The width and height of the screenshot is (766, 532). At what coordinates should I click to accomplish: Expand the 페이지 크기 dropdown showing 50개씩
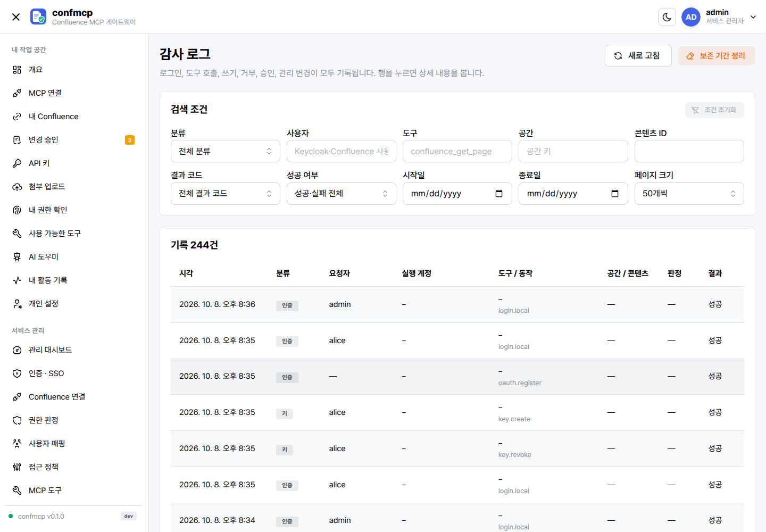(689, 194)
